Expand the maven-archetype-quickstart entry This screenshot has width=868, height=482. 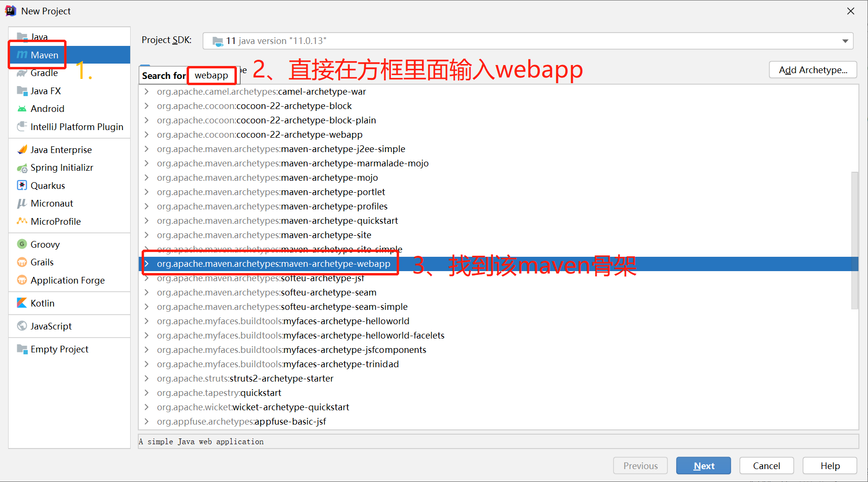point(147,221)
